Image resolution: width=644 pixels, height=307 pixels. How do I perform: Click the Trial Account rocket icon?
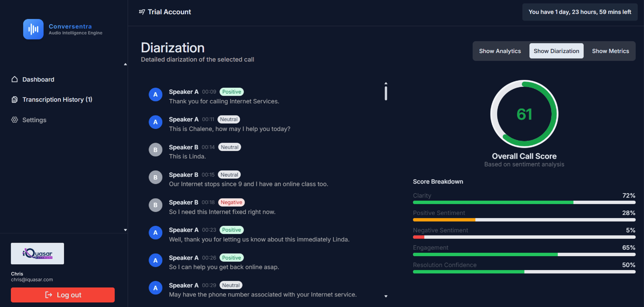[x=142, y=12]
